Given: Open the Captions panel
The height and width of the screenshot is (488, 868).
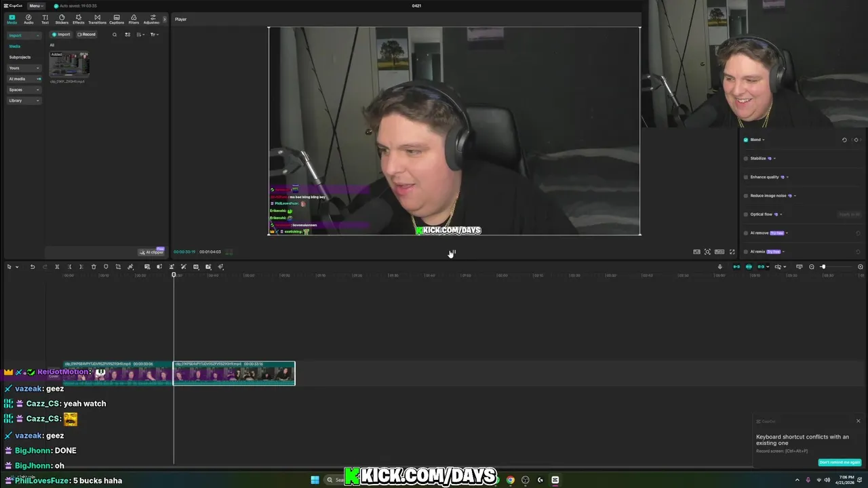Looking at the screenshot, I should point(117,19).
